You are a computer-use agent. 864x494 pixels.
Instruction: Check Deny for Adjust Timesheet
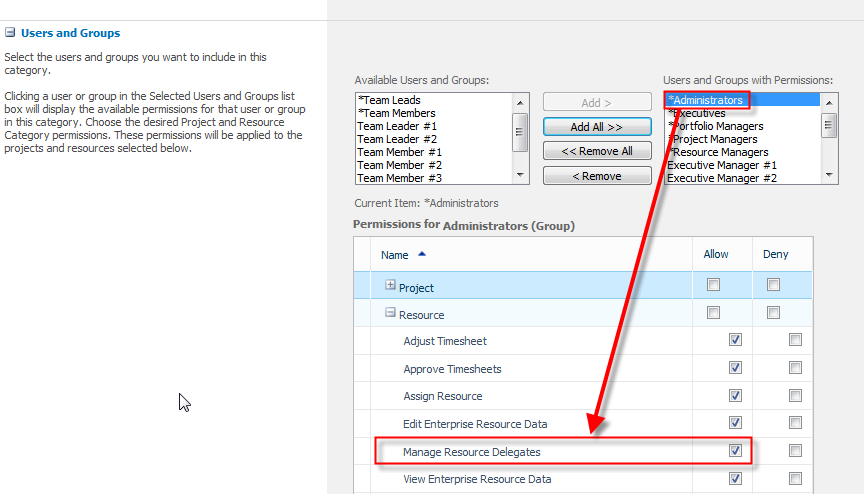795,340
